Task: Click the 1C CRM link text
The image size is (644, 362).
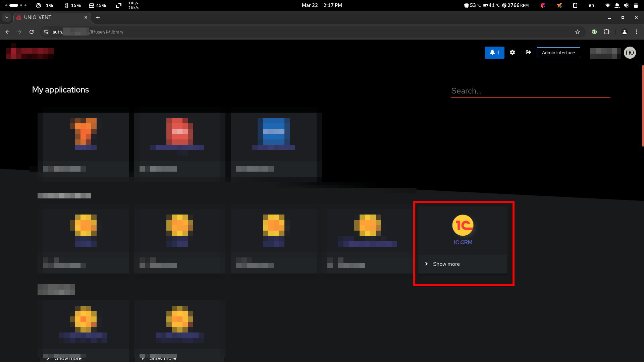Action: (x=463, y=242)
